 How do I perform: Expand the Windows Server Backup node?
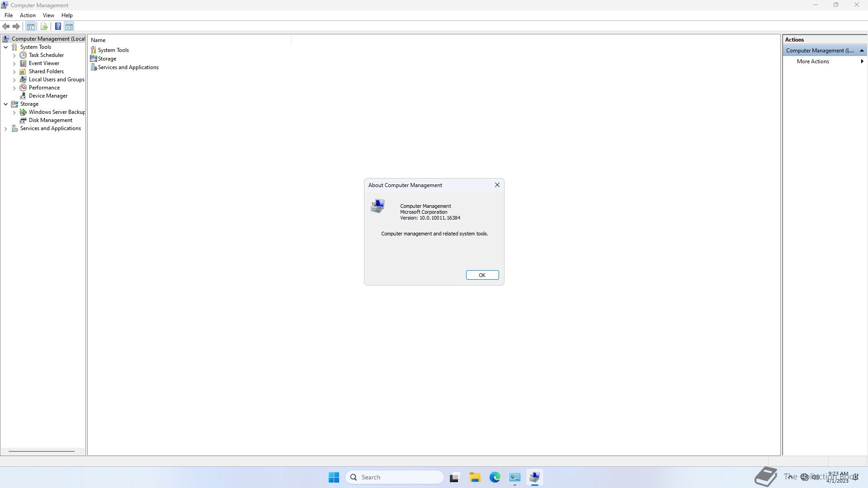(x=14, y=112)
